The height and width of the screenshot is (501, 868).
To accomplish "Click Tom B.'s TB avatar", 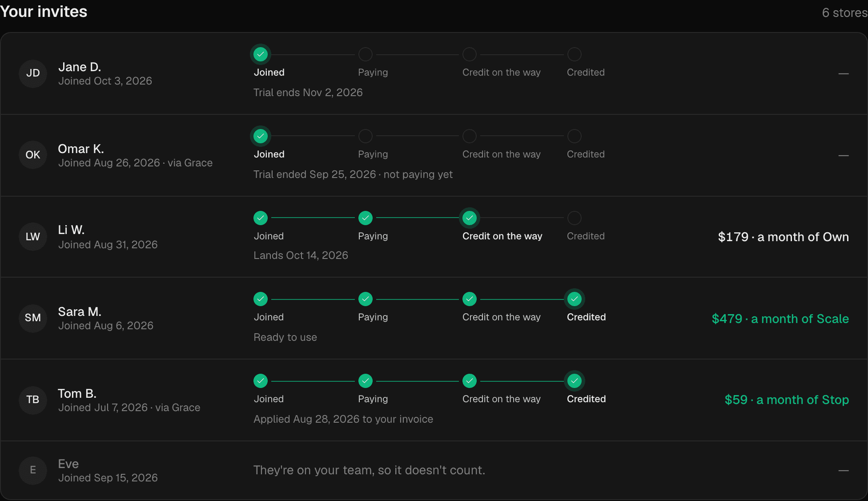I will 33,400.
